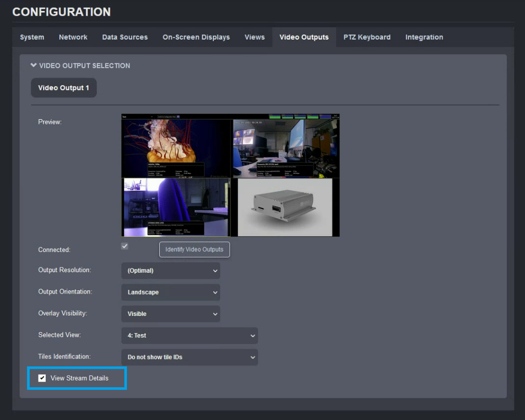Click the office desk camera tile in preview
The height and width of the screenshot is (420, 525).
click(x=286, y=148)
